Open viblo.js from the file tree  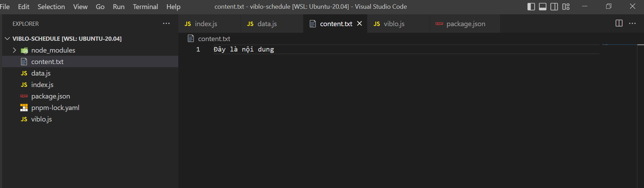coord(41,119)
